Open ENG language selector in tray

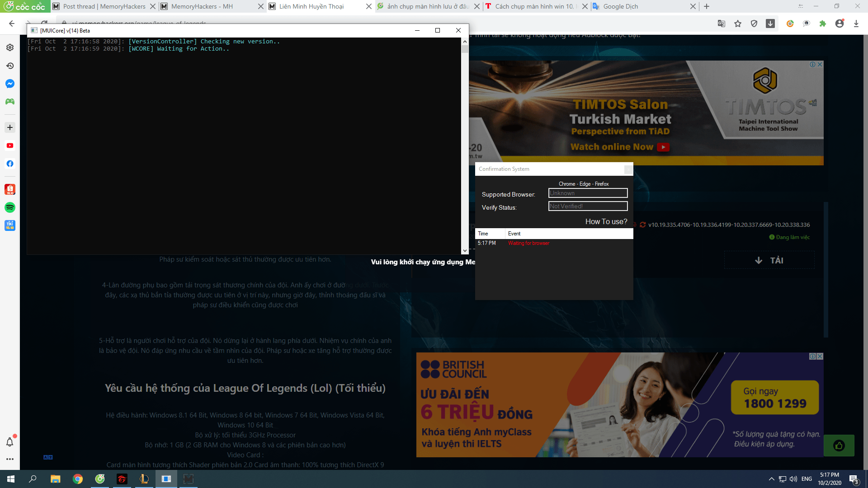(x=807, y=479)
